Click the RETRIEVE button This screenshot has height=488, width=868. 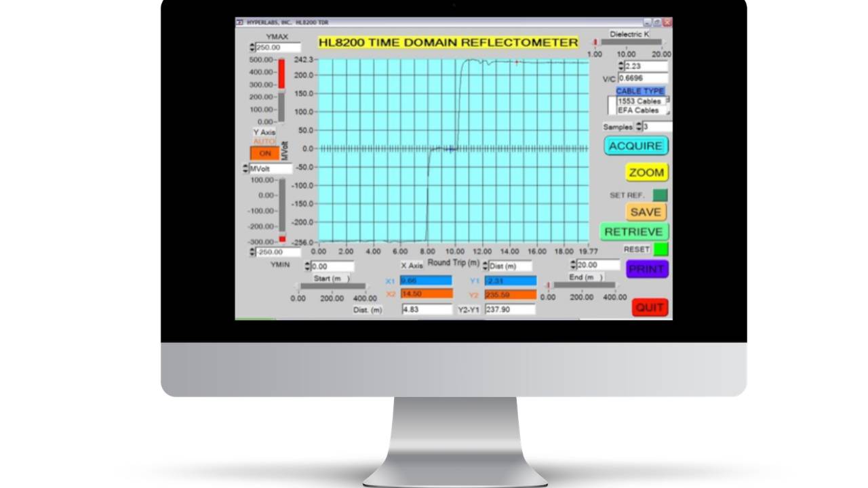[x=634, y=232]
